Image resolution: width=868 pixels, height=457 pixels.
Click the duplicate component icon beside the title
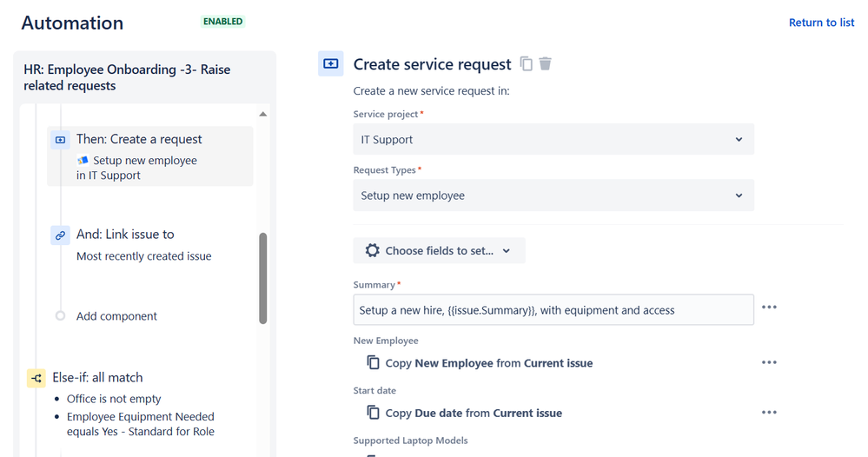click(x=526, y=63)
